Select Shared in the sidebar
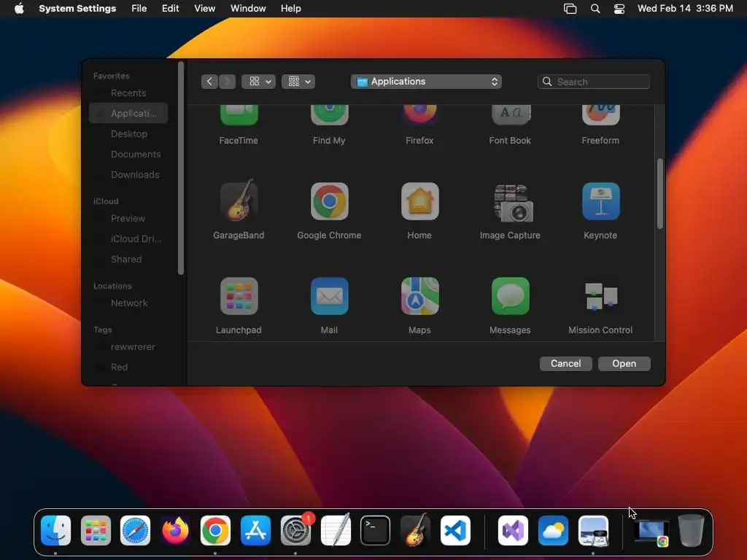Viewport: 747px width, 560px height. pos(128,259)
